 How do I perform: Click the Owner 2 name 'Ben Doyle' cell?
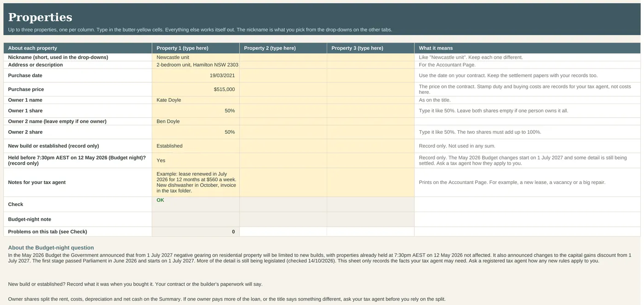click(195, 121)
